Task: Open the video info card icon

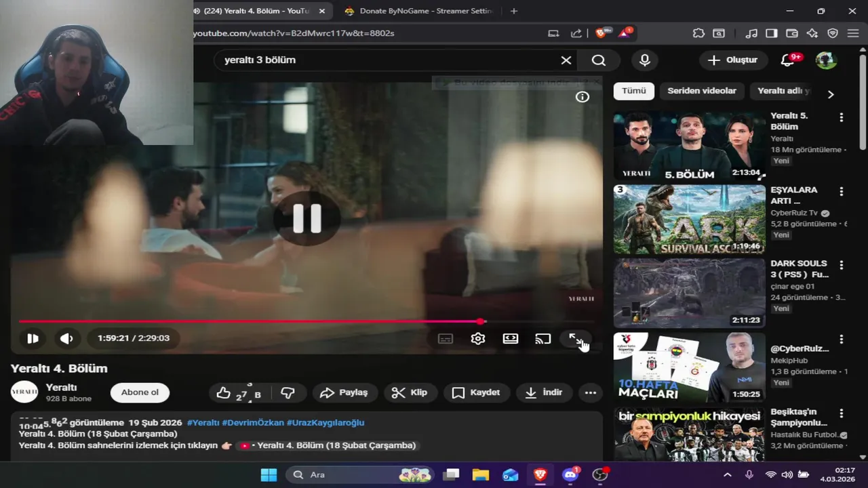Action: click(583, 97)
